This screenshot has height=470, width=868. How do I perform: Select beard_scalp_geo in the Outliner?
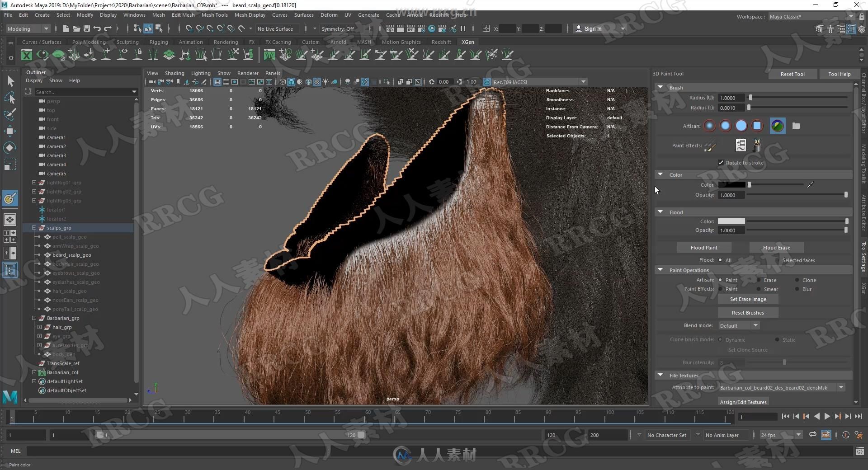click(71, 255)
